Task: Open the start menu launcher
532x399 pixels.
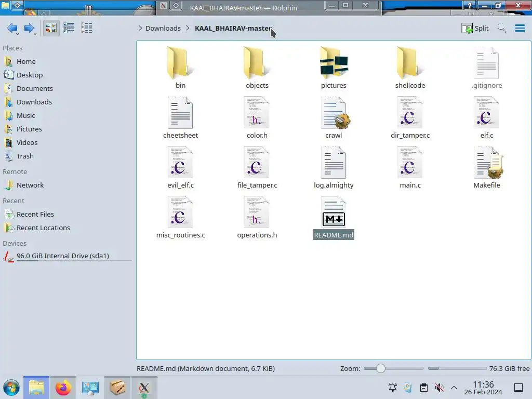Action: [x=11, y=388]
